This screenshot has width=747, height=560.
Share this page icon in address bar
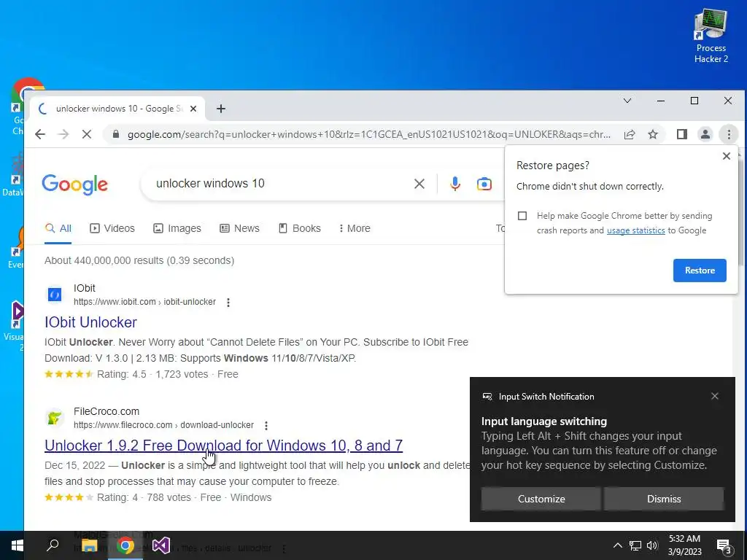click(630, 134)
